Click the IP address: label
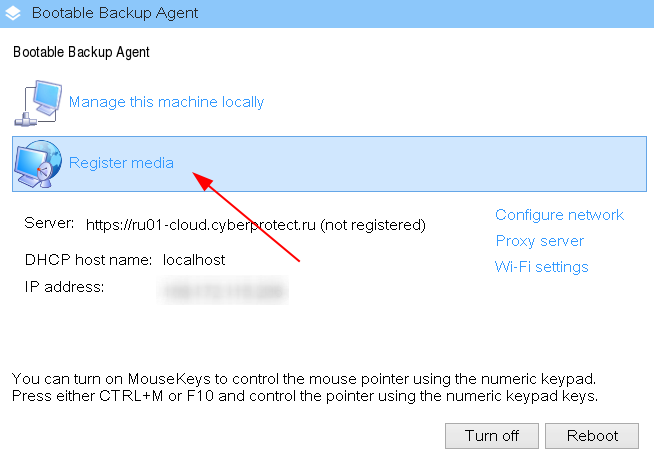 pos(64,287)
